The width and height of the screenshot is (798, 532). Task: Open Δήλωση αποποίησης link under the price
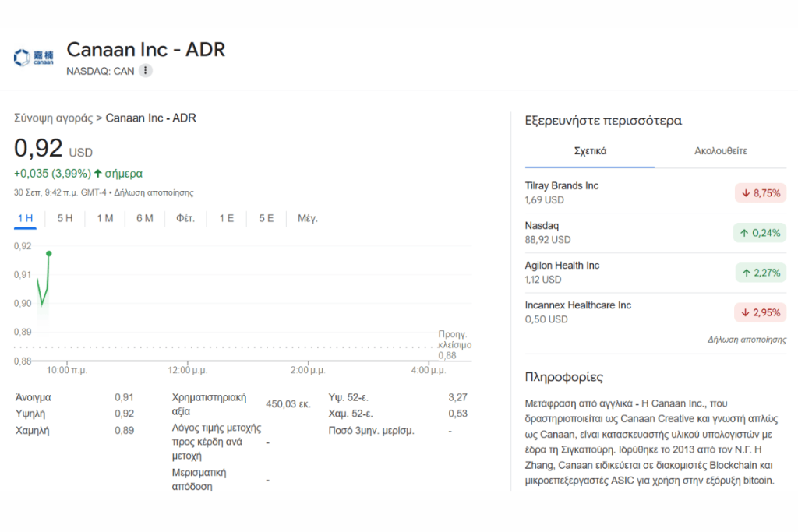click(x=154, y=192)
